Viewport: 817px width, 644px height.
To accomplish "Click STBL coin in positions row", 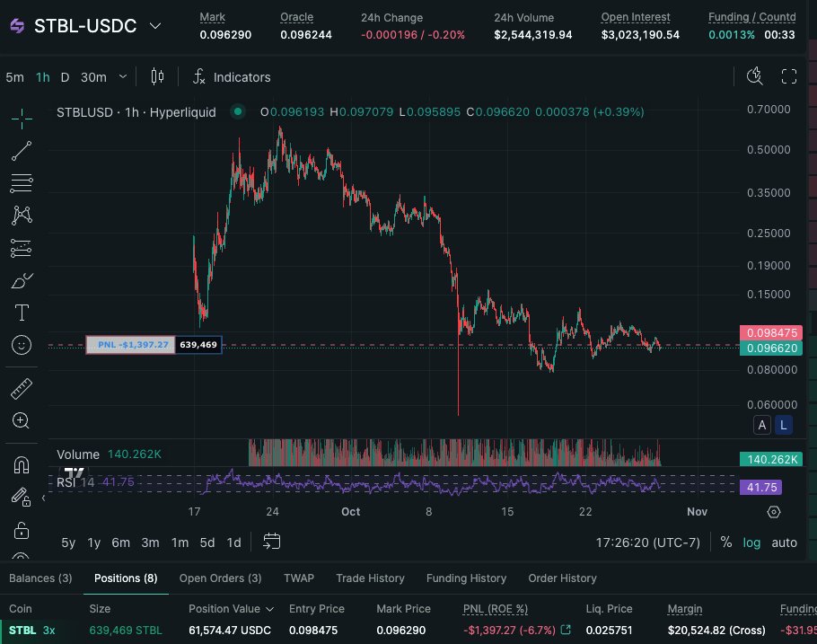I will point(23,630).
